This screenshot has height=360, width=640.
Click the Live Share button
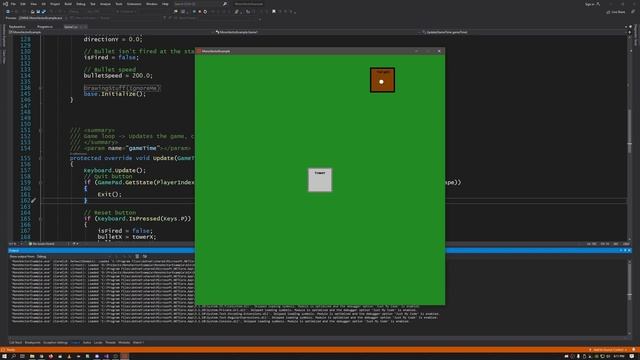(616, 12)
